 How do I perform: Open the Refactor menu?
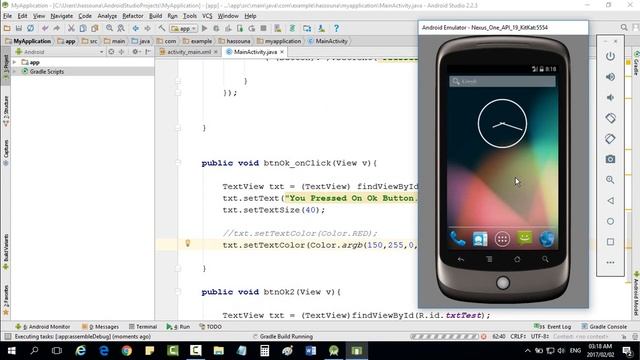[x=133, y=16]
